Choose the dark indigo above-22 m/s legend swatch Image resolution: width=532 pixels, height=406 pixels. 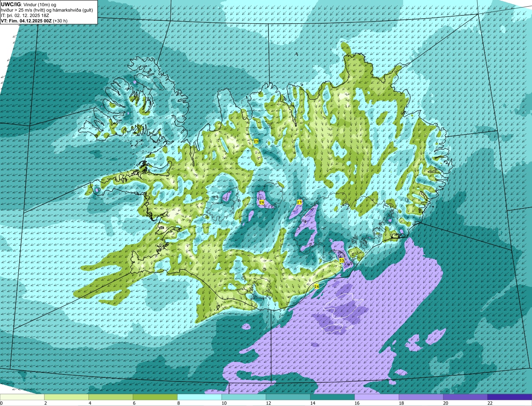point(510,397)
